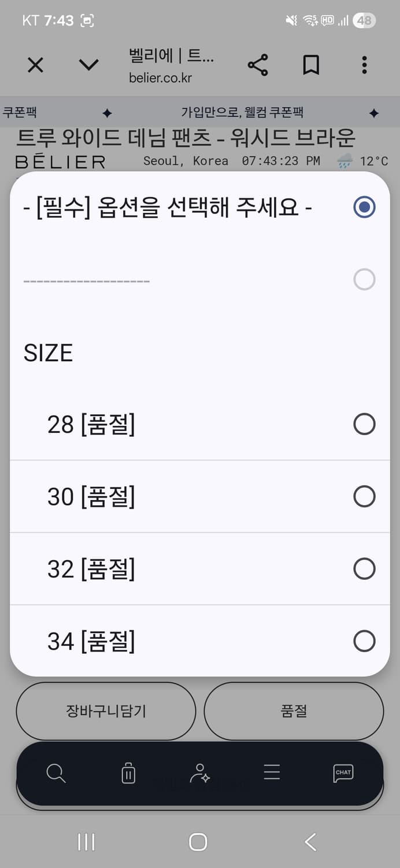The height and width of the screenshot is (868, 400).
Task: Open the shopping bag icon in bottom bar
Action: tap(128, 773)
